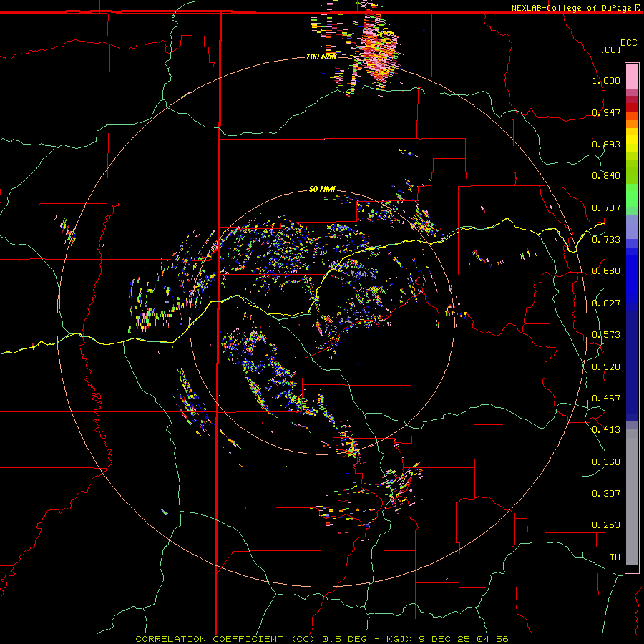Select the 0.520 color scale value
644x644 pixels.
coord(606,366)
